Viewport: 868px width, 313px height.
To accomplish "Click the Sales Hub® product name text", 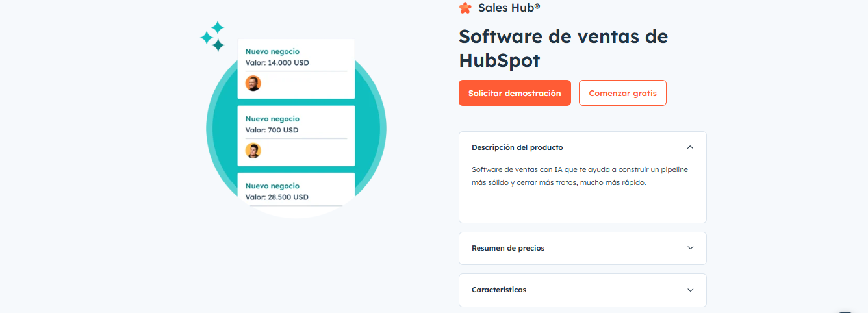I will (509, 8).
